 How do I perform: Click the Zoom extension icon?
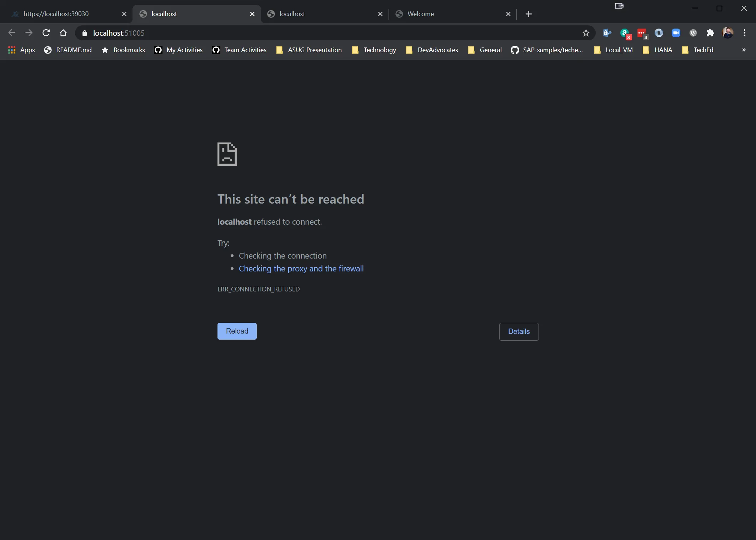click(676, 33)
